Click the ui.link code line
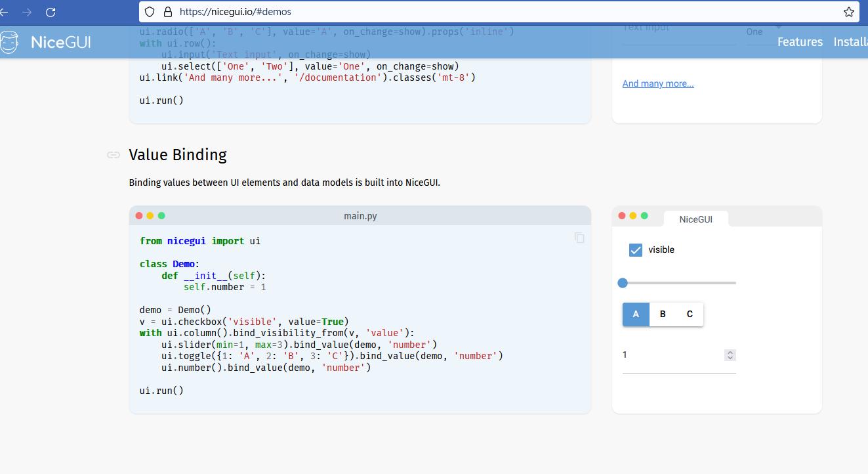 (x=308, y=77)
